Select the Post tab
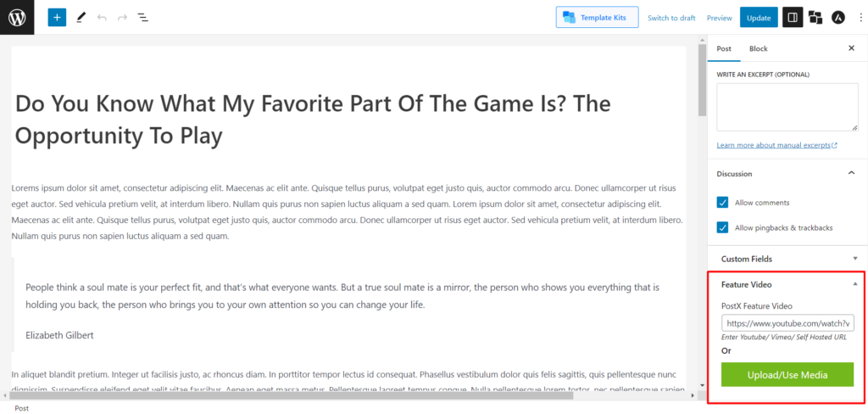 tap(724, 48)
